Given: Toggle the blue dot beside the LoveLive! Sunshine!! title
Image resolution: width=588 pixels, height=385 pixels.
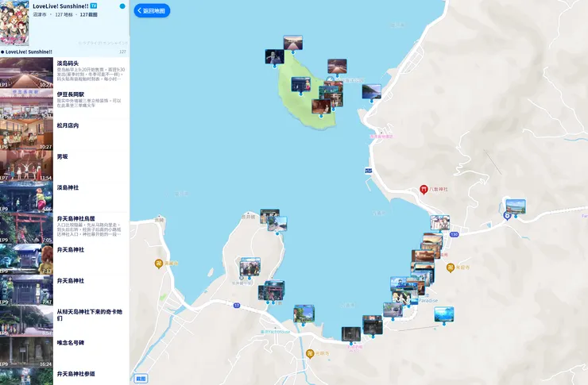Looking at the screenshot, I should coord(122,6).
